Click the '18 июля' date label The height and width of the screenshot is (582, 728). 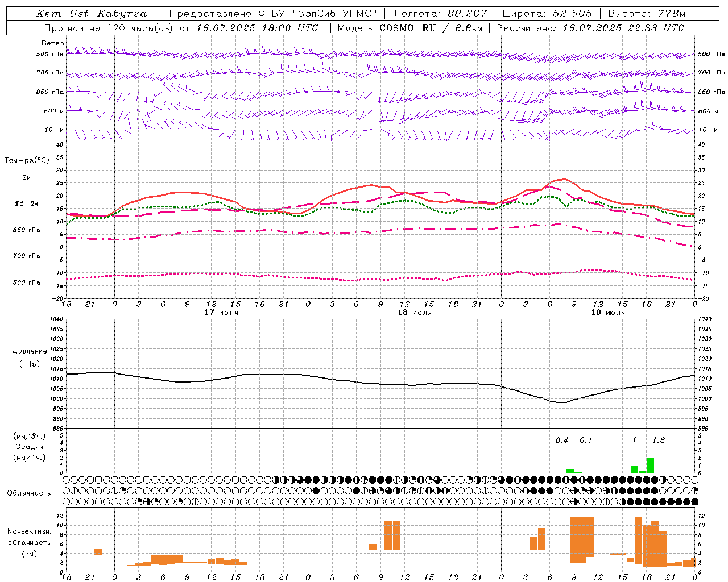click(415, 313)
